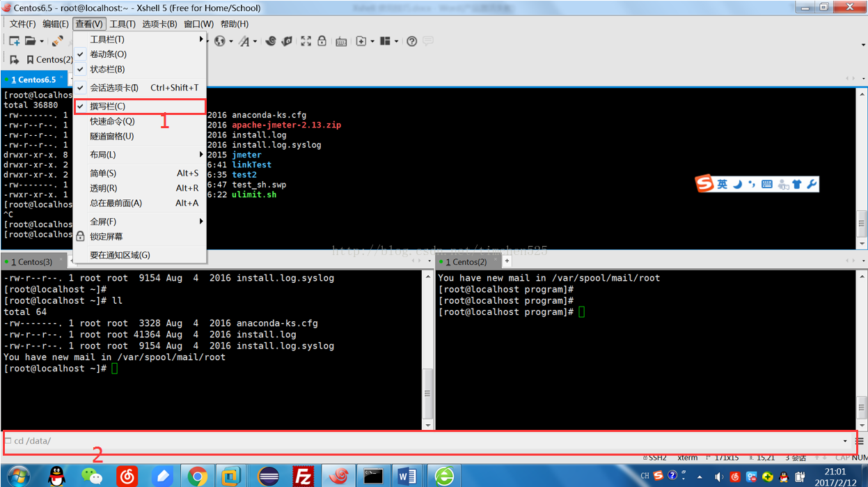Open the FileZilla icon in taskbar

click(x=303, y=477)
